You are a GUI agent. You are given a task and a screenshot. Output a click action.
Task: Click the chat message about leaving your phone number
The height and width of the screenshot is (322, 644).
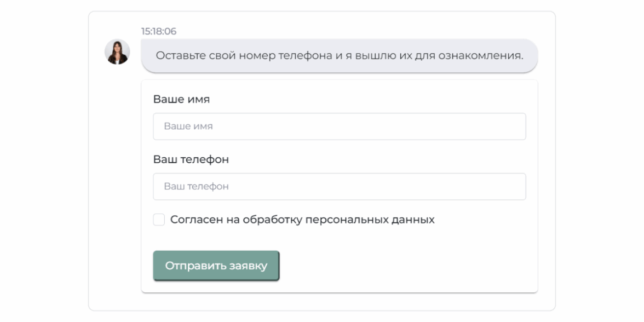pyautogui.click(x=339, y=56)
